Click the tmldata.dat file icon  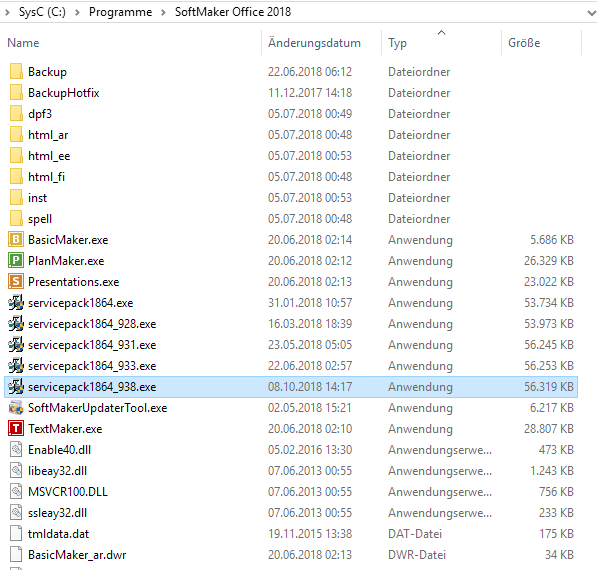click(x=16, y=534)
